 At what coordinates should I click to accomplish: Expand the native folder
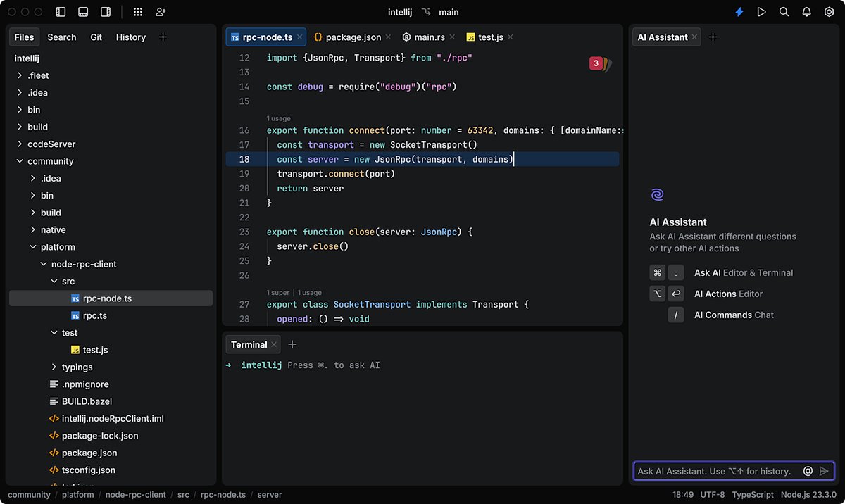[x=33, y=229]
